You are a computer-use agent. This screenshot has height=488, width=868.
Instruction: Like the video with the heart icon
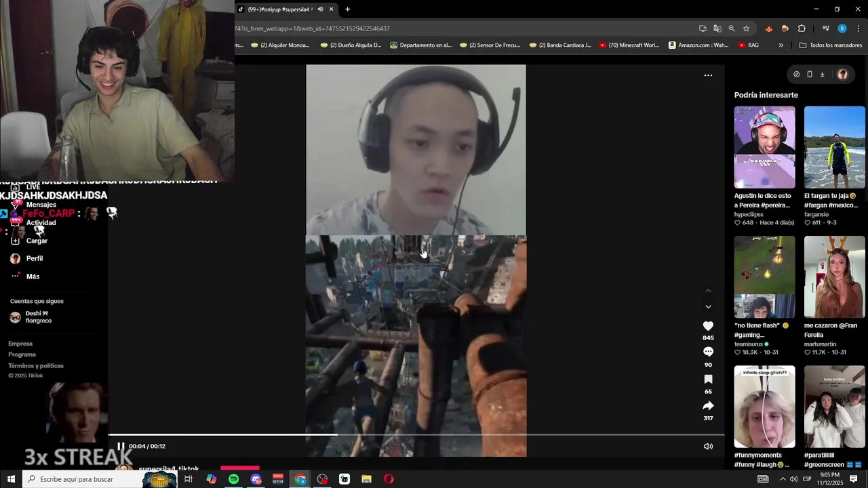click(708, 326)
